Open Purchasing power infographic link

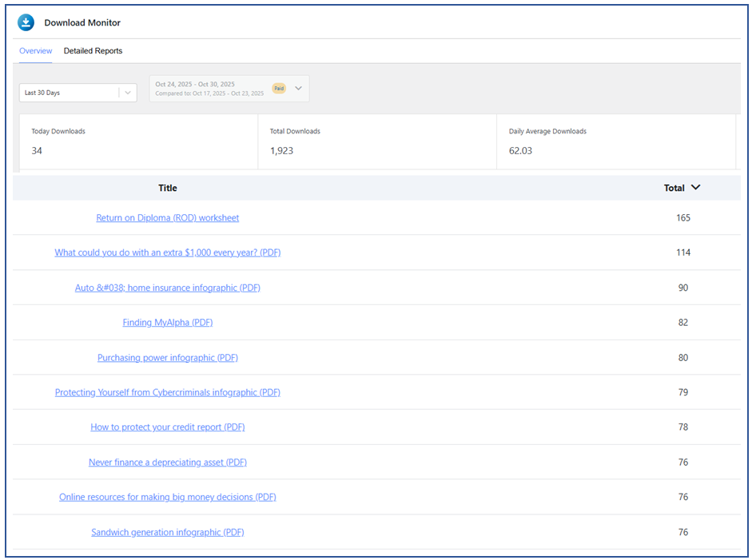pos(168,358)
